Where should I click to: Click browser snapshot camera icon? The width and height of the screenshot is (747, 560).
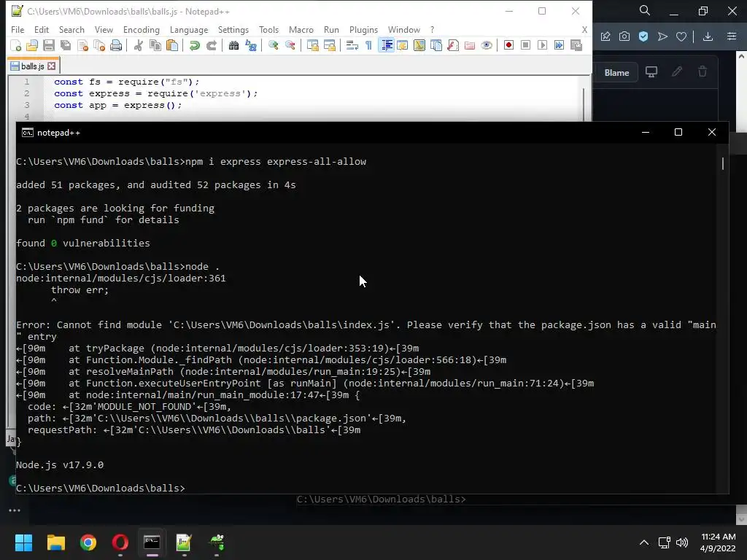tap(624, 36)
